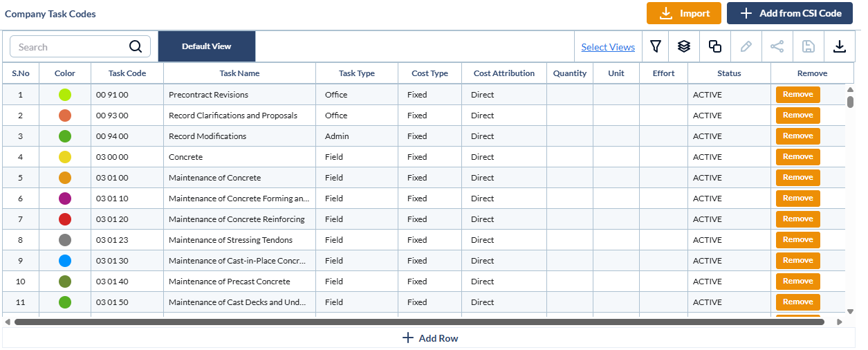868x350 pixels.
Task: Click the share view icon
Action: point(777,47)
